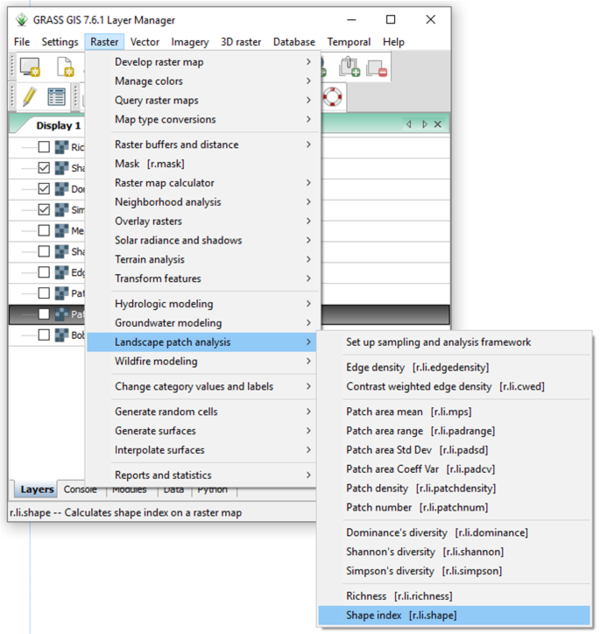Enable the Edg layer checkbox
Viewport: 600px width, 634px height.
coord(44,272)
